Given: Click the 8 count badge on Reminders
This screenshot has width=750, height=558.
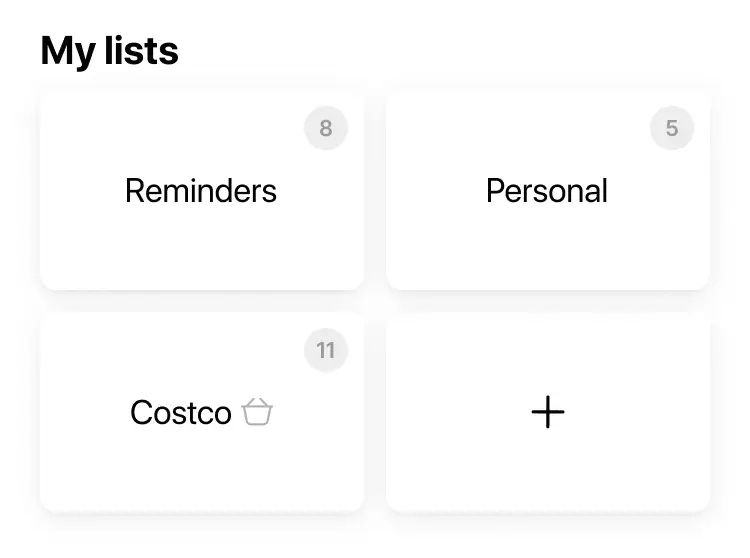Looking at the screenshot, I should point(326,128).
